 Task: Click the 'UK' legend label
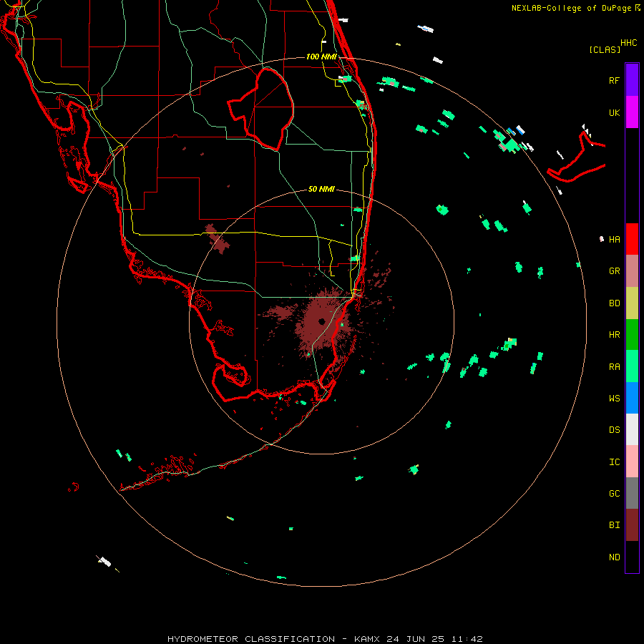(x=614, y=112)
